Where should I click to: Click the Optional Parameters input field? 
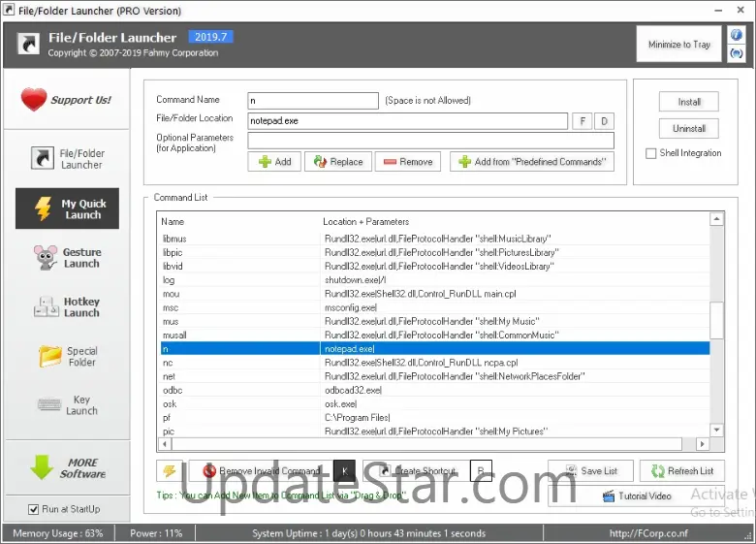430,141
